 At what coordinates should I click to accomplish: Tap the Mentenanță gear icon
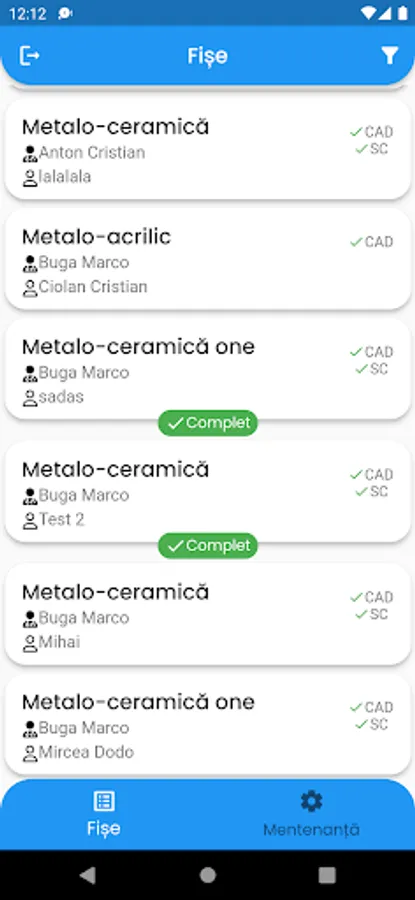pyautogui.click(x=311, y=801)
